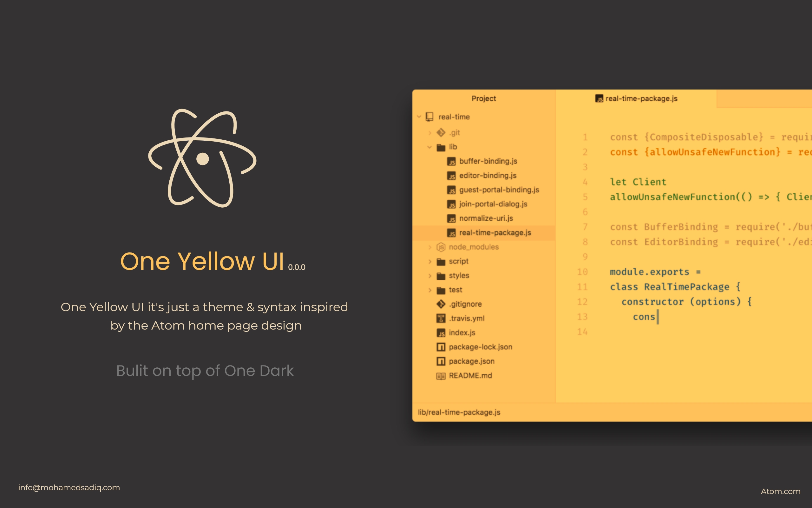Select the real-time-package.js editor tab
The height and width of the screenshot is (508, 812).
(636, 99)
